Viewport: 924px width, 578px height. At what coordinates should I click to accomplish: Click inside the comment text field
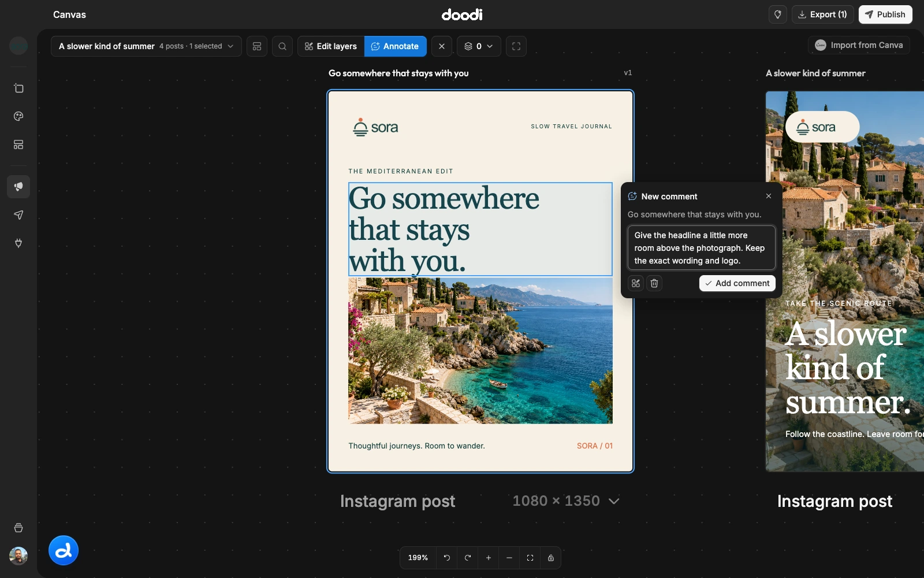[x=702, y=248]
